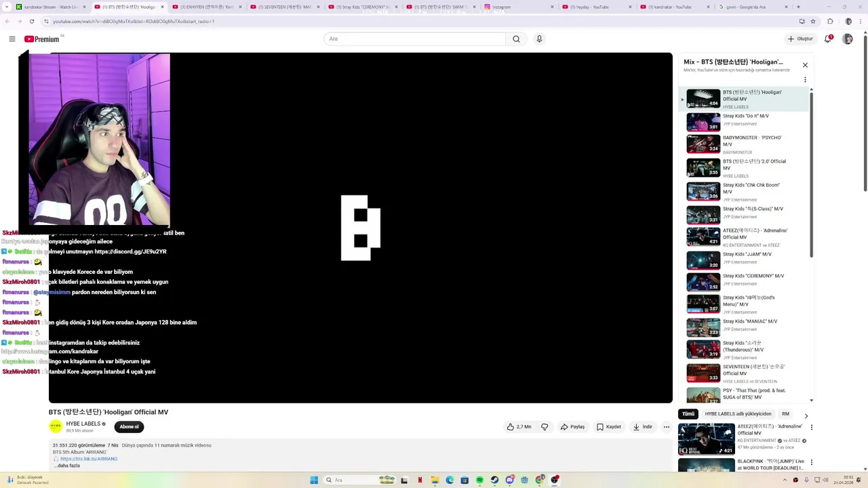Play ATEEZ 'Adrenaline' in Mix playlist

pos(745,237)
